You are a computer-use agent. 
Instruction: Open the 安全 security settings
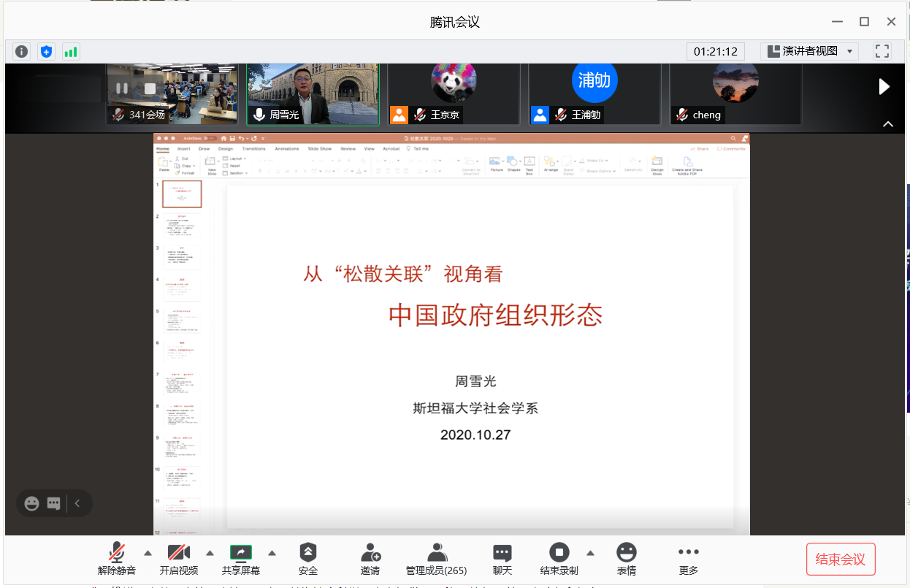pos(308,559)
